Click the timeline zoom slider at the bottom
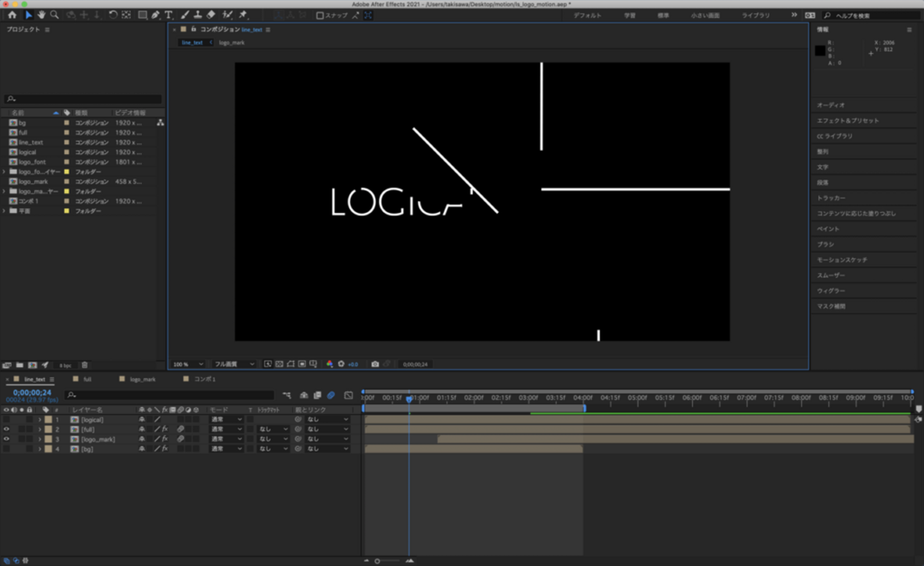The image size is (924, 566). pos(388,561)
